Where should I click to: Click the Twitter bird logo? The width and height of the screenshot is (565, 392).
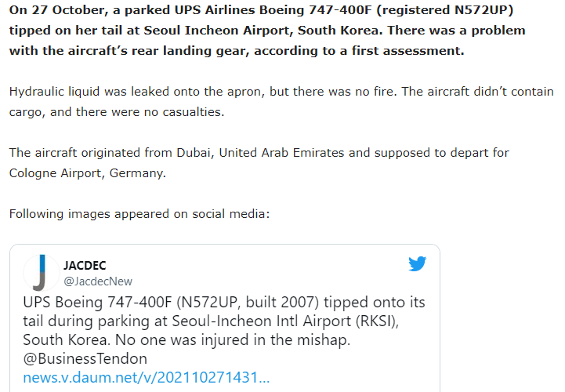[x=417, y=264]
